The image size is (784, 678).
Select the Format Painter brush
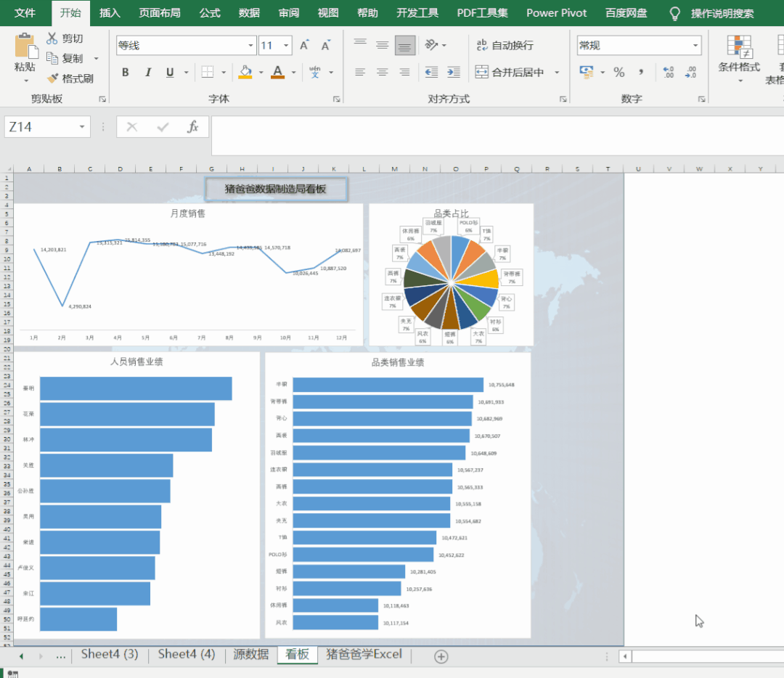click(53, 78)
